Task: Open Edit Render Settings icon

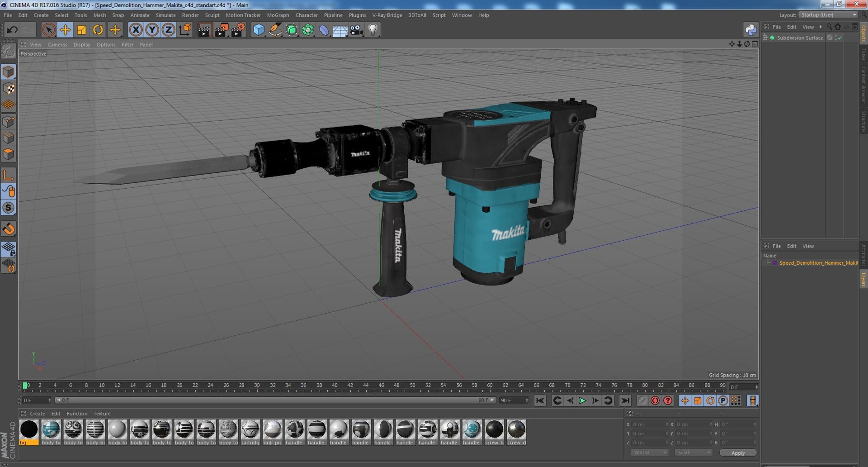Action: click(238, 30)
